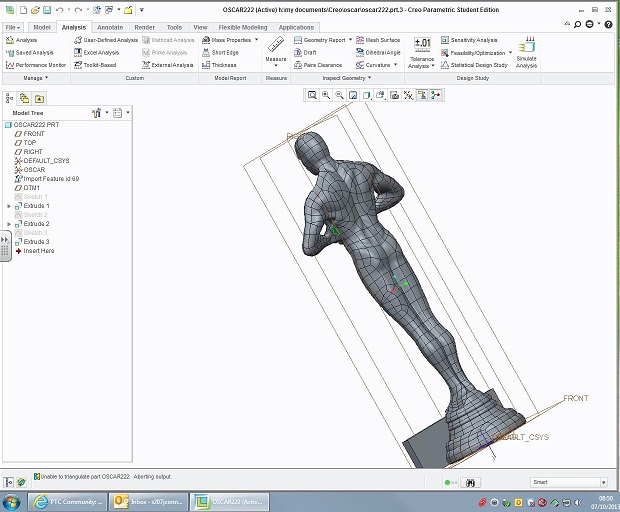The image size is (620, 512).
Task: Toggle spin center display
Action: tap(436, 95)
